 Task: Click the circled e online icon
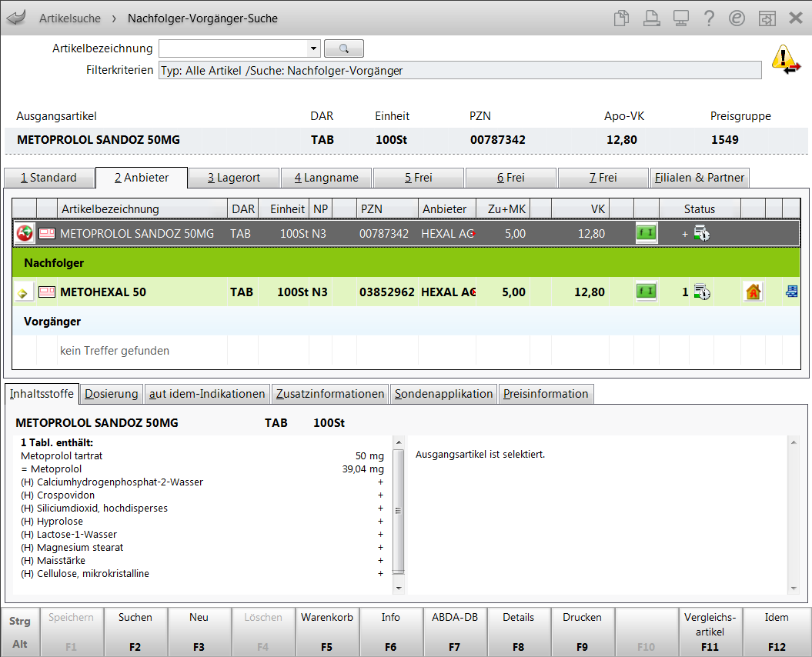click(x=737, y=18)
